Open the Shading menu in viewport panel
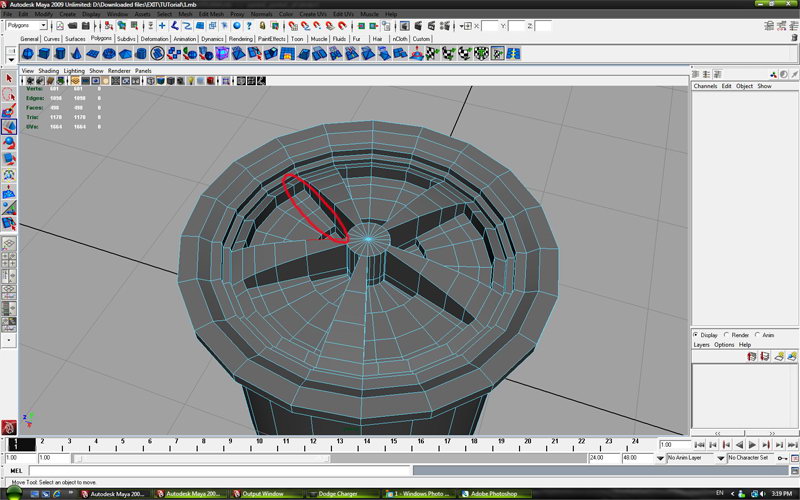 point(48,71)
